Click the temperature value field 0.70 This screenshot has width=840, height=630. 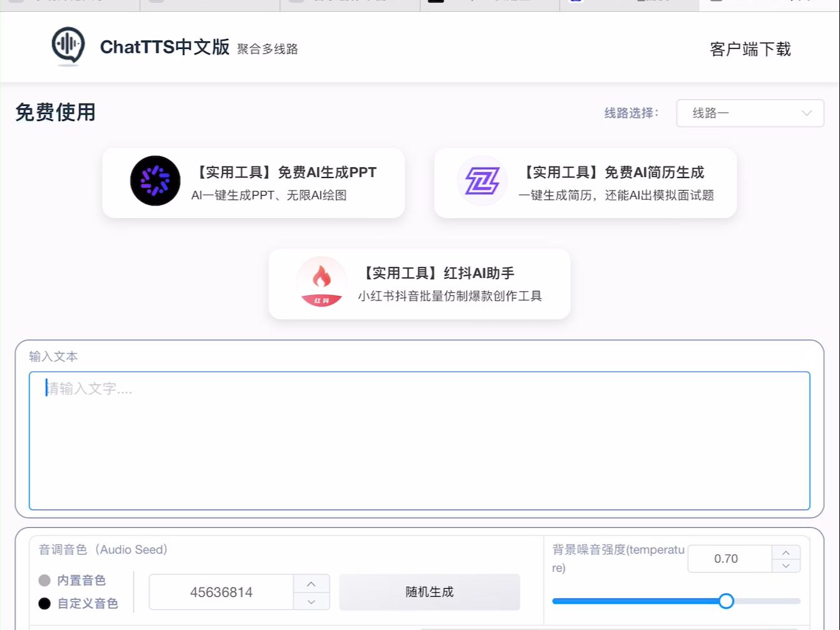coord(730,559)
